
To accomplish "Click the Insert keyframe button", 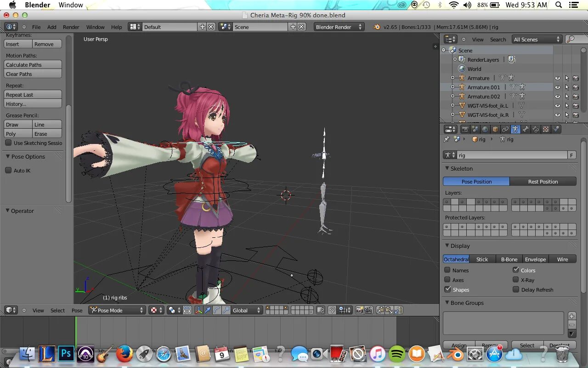I will (18, 44).
